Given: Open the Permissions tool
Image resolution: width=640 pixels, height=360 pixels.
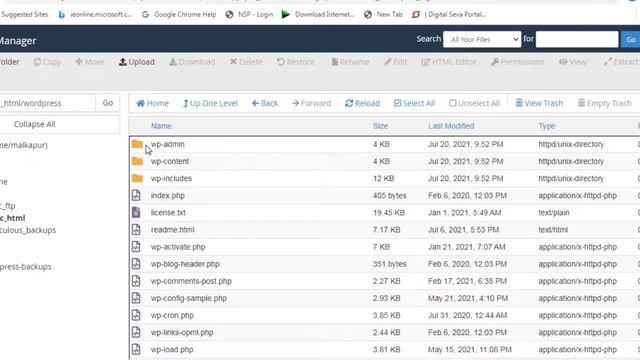Looking at the screenshot, I should pos(518,62).
